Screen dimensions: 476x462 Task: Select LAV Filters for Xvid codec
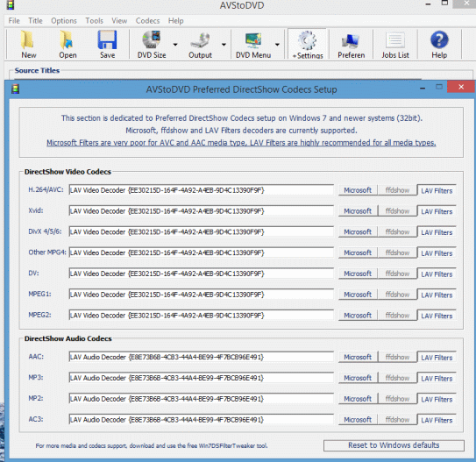[437, 211]
